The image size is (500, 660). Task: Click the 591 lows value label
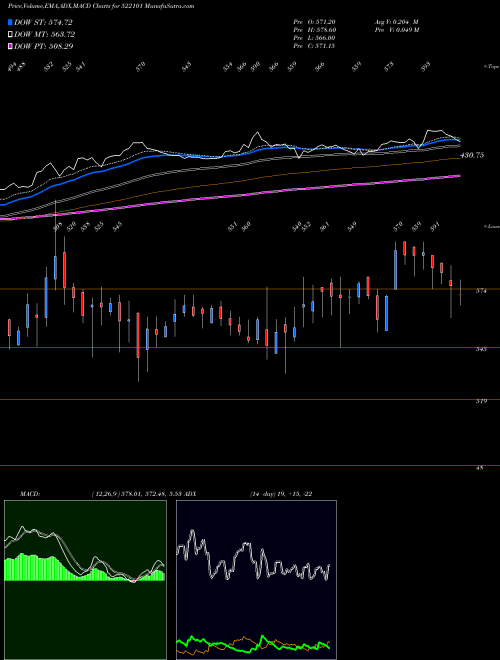[435, 226]
